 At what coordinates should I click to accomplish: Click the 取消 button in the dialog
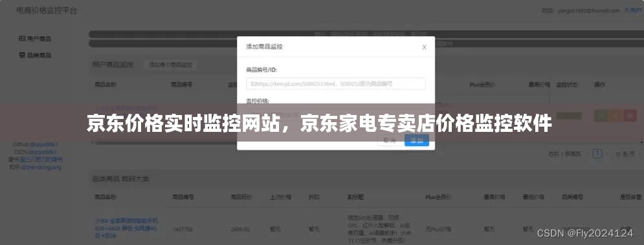coord(389,140)
